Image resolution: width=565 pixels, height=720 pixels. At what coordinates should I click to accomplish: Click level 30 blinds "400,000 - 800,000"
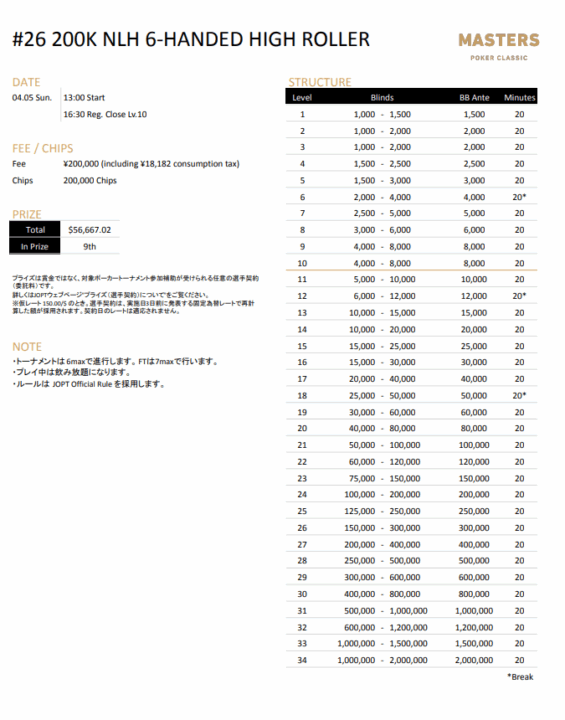(x=382, y=594)
